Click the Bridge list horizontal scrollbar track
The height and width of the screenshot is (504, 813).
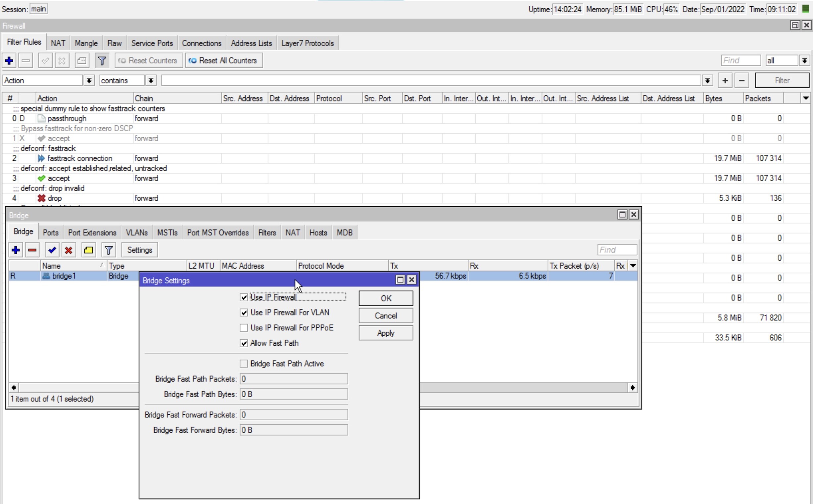[524, 387]
